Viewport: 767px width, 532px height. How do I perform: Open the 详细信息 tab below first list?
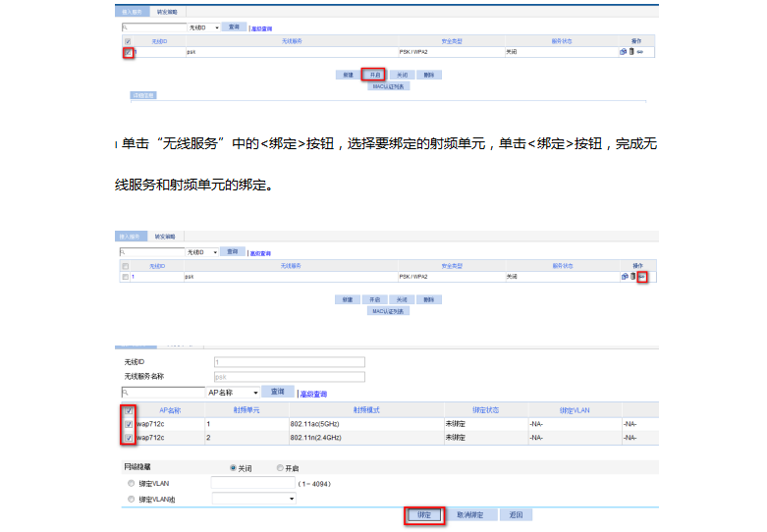point(143,95)
